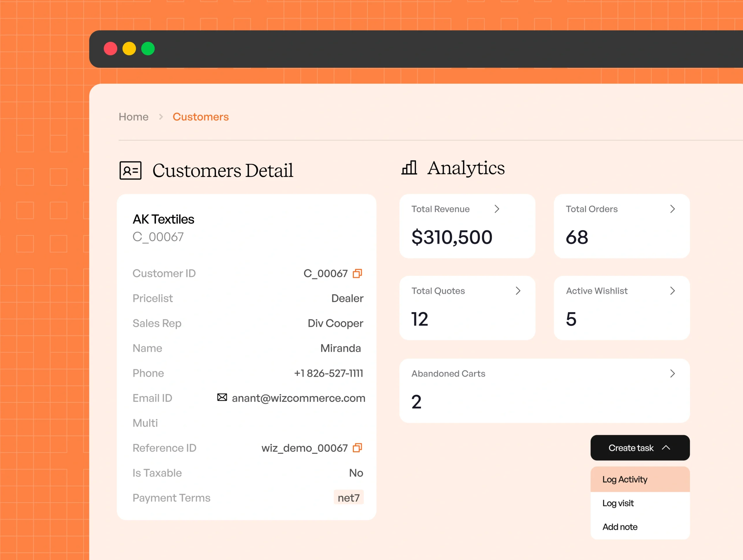Image resolution: width=743 pixels, height=560 pixels.
Task: Click the Customers Detail contact card icon
Action: (130, 170)
